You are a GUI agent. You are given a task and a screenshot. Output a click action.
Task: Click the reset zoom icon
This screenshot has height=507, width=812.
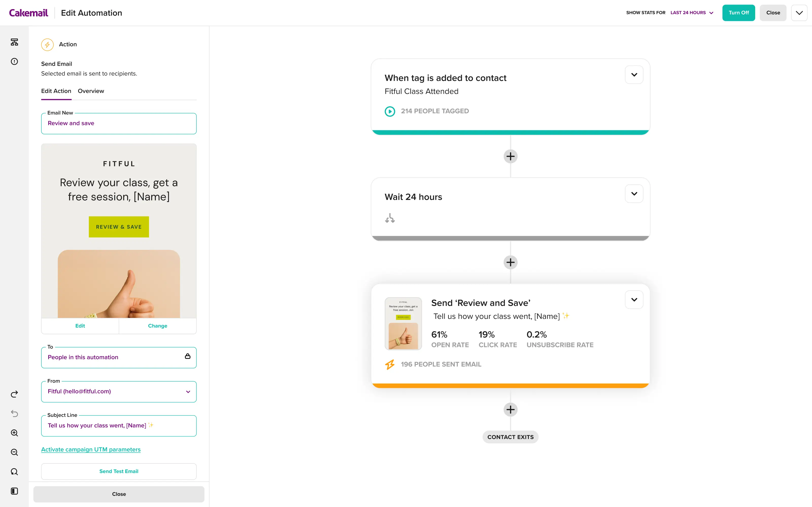pos(14,472)
